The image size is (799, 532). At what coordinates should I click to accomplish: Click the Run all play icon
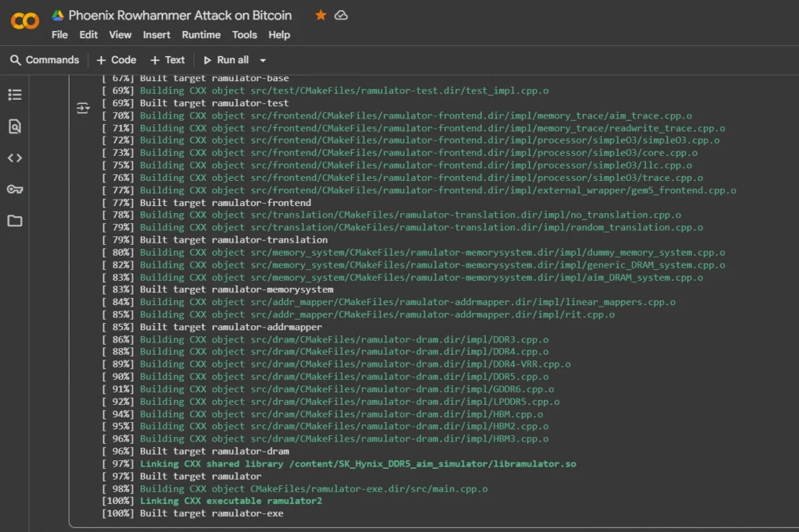[x=208, y=60]
